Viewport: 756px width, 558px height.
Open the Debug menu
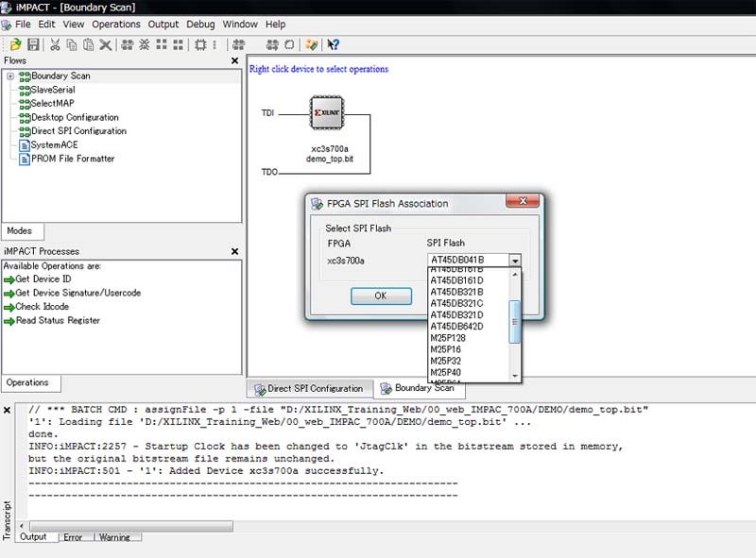[200, 25]
